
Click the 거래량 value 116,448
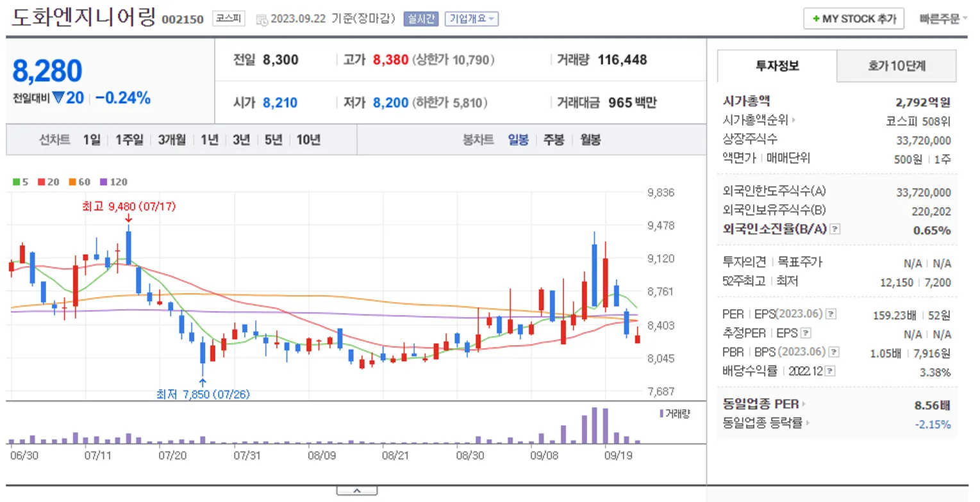[622, 60]
